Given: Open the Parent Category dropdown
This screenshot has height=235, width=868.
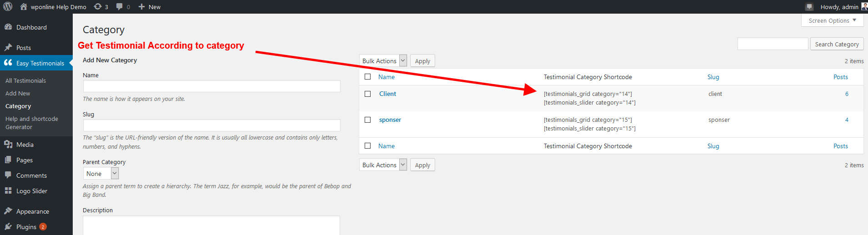Looking at the screenshot, I should point(101,173).
